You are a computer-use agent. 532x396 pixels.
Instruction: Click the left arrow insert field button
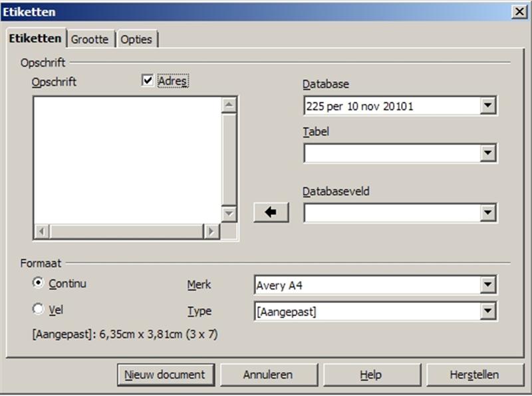tap(271, 212)
